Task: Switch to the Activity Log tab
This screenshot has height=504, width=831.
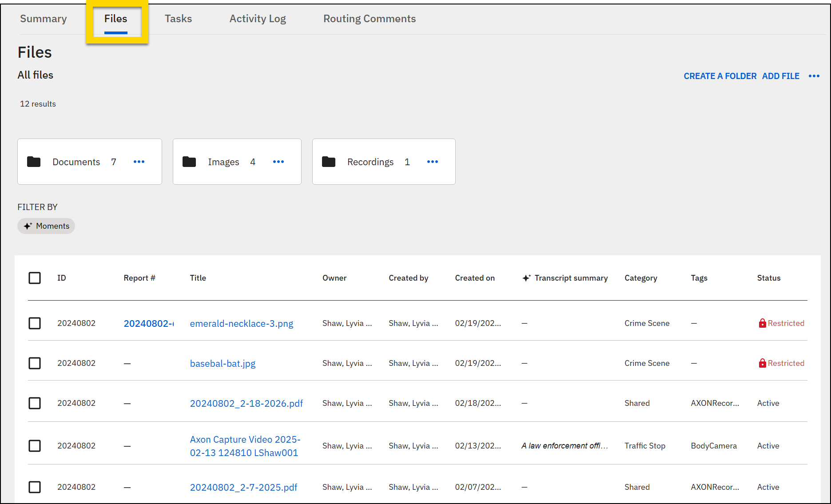Action: [x=258, y=19]
